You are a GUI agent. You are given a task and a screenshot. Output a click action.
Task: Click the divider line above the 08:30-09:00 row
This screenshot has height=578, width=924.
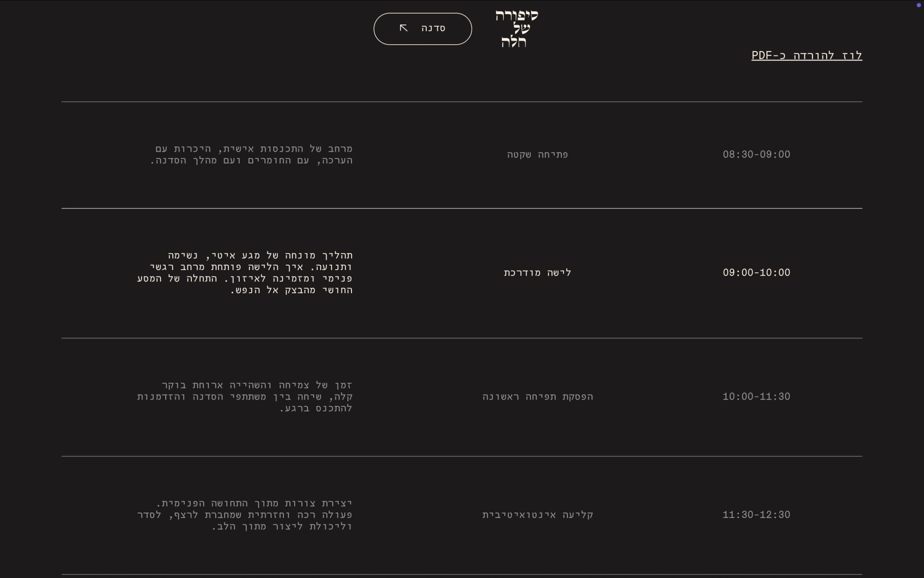[462, 102]
